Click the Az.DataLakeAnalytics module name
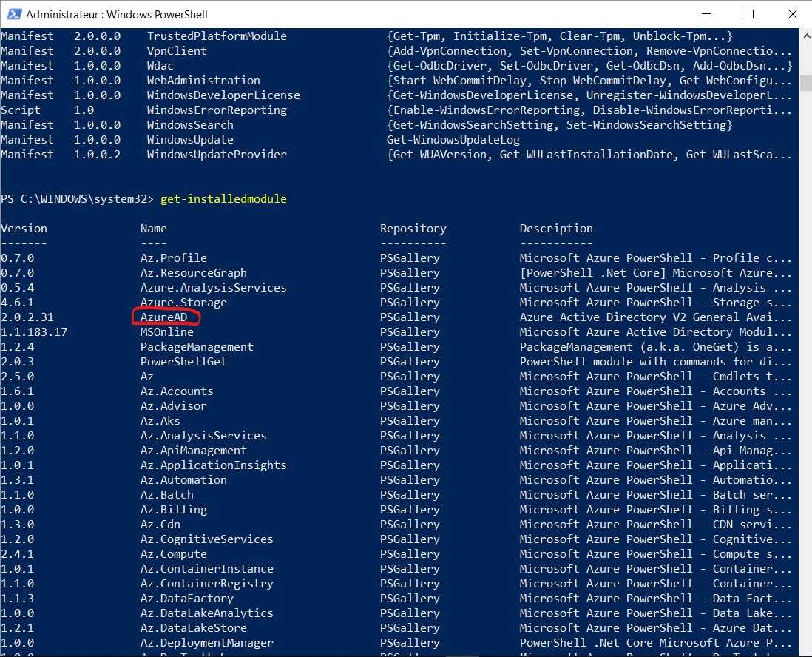This screenshot has height=657, width=812. point(206,613)
